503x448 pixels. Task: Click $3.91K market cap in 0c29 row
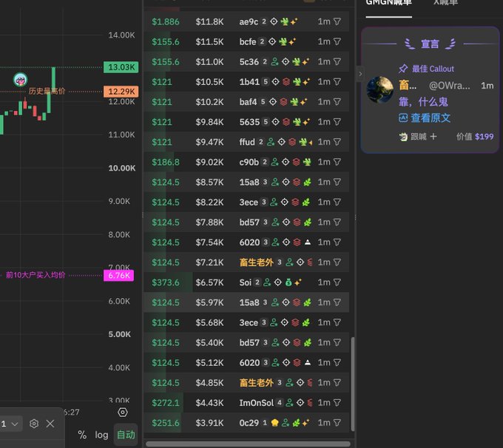coord(209,423)
